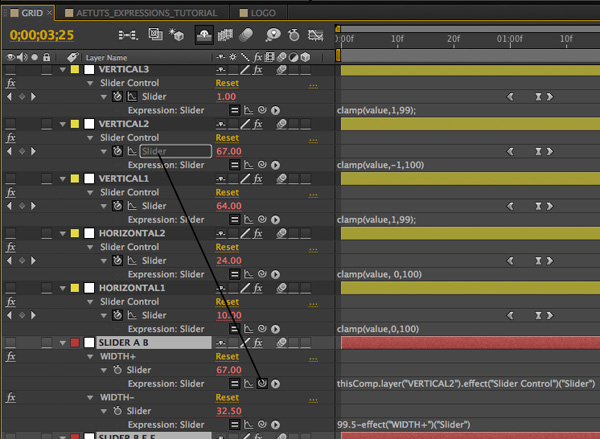This screenshot has width=600, height=439.
Task: Click the Auto-keyframe stopwatch icon in toolbar
Action: 294,35
